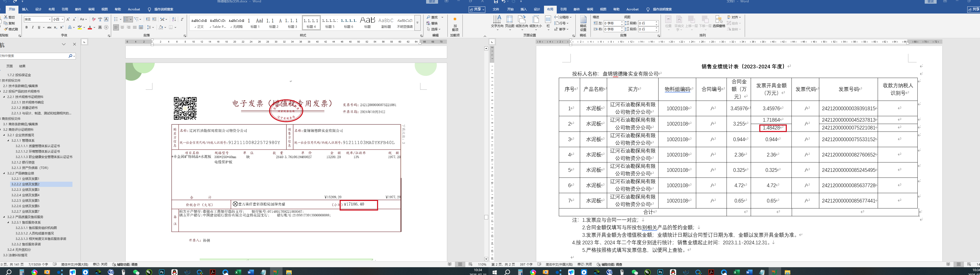Apply distributed alignment
The image size is (980, 275).
click(141, 28)
